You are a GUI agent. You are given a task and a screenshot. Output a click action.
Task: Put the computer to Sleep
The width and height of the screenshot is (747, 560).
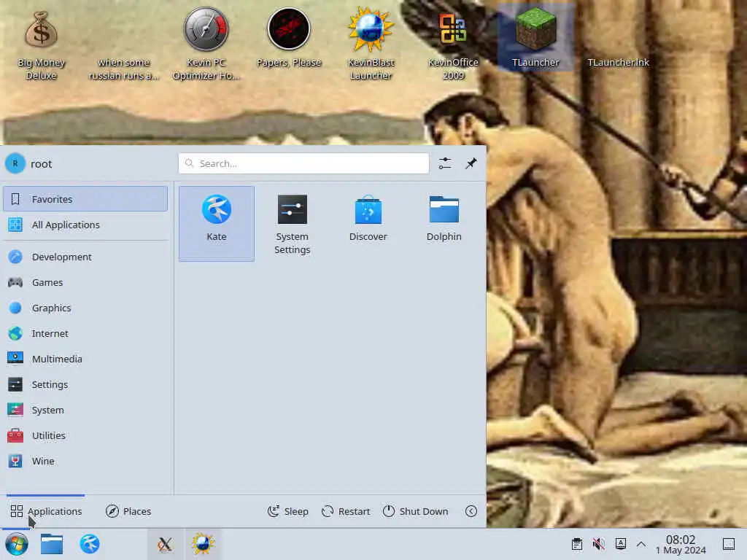[287, 511]
